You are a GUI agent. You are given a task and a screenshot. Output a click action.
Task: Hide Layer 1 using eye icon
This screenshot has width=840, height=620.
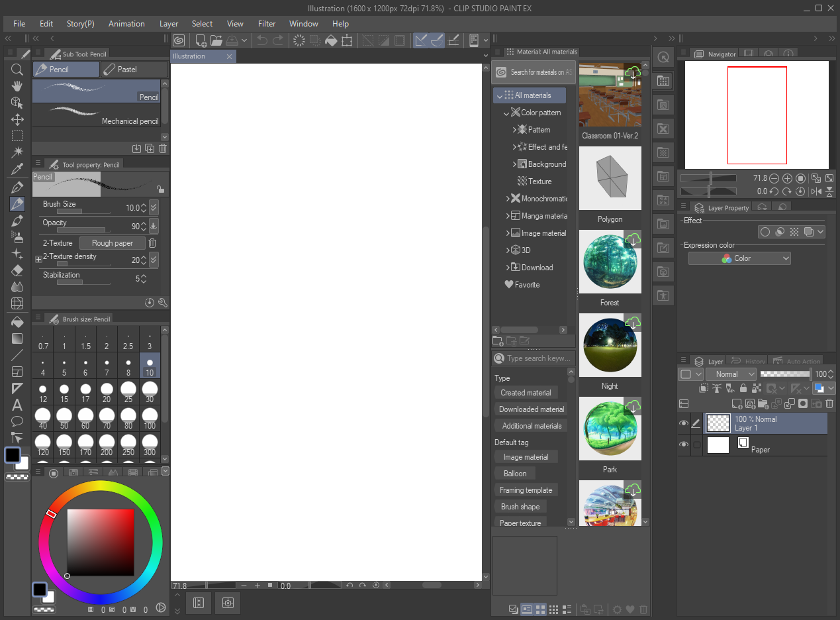[684, 424]
